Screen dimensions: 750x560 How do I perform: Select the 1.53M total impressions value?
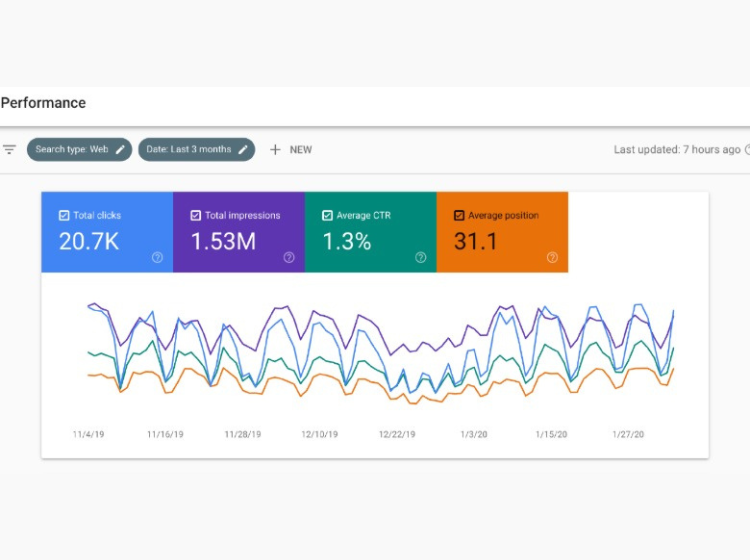(223, 241)
